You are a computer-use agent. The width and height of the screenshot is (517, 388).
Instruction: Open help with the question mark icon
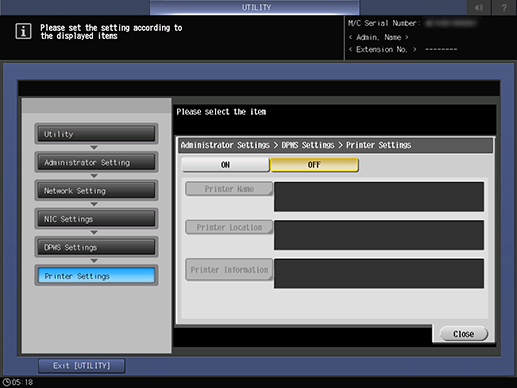504,7
